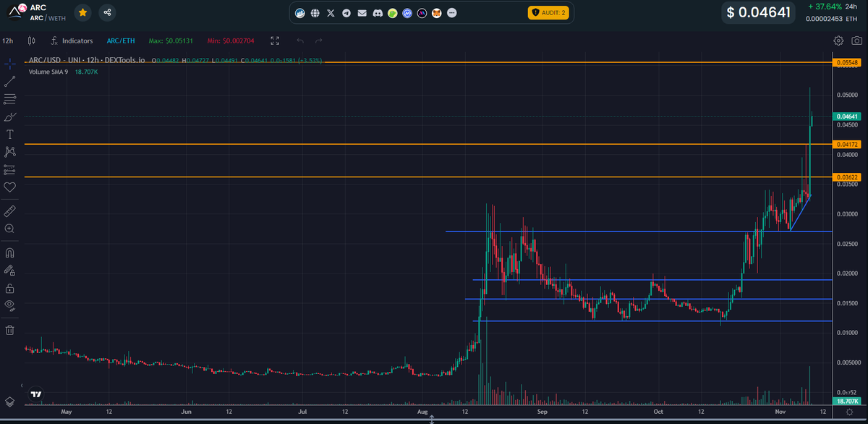Open the candlestick chart style selector
The width and height of the screenshot is (868, 424).
(33, 41)
